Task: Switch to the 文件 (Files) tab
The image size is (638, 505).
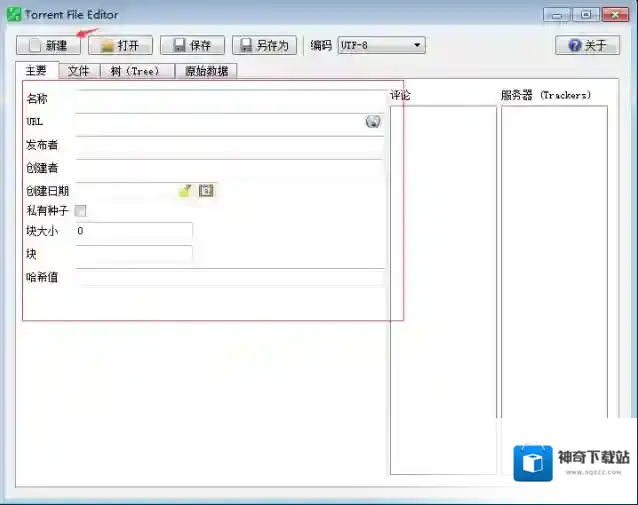Action: [x=79, y=71]
